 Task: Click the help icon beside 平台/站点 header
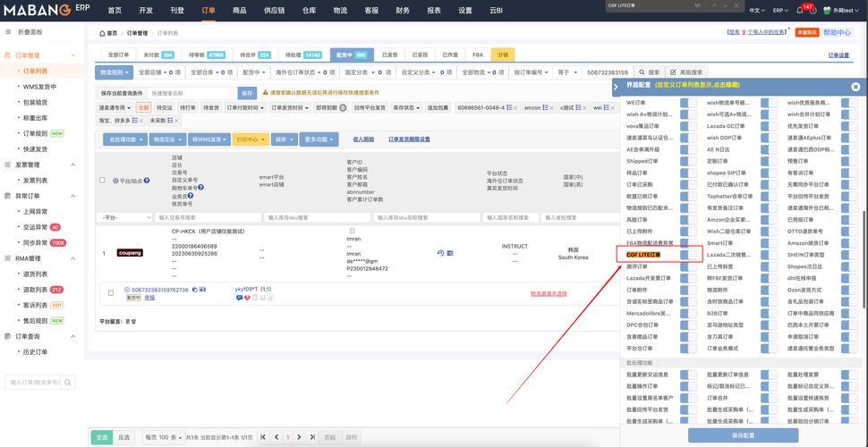click(x=147, y=181)
